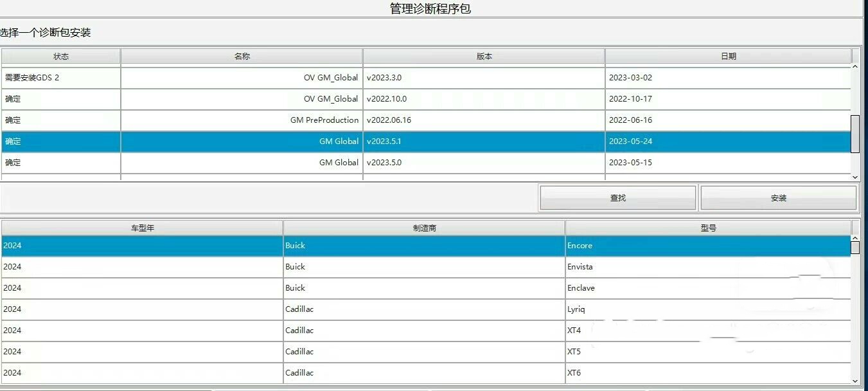Image resolution: width=868 pixels, height=391 pixels.
Task: Sort vehicles by 型号 column header
Action: click(x=708, y=228)
